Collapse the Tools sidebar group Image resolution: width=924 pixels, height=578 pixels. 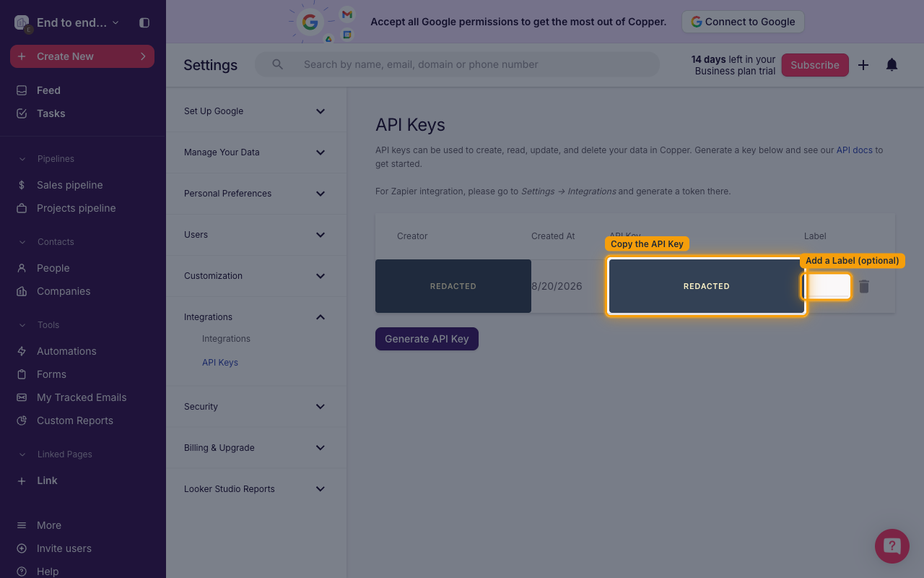[x=22, y=325]
